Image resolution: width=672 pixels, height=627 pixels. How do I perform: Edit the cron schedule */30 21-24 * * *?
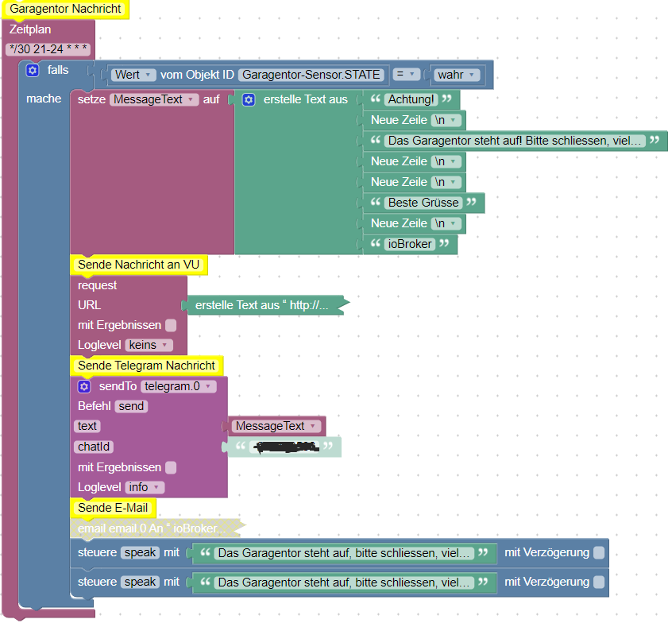48,49
